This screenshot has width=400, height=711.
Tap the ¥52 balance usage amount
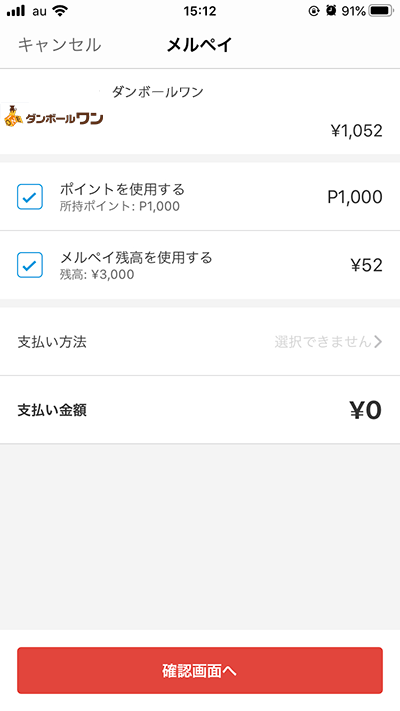(366, 265)
